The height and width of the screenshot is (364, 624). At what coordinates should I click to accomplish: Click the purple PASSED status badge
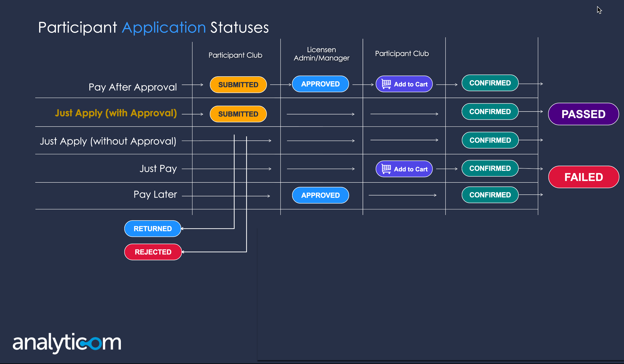pyautogui.click(x=583, y=114)
